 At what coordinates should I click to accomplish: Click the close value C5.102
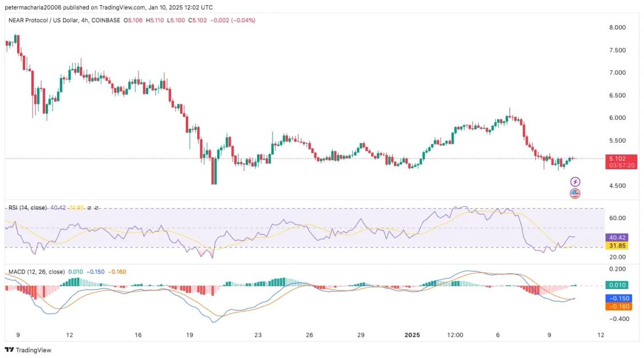click(198, 20)
